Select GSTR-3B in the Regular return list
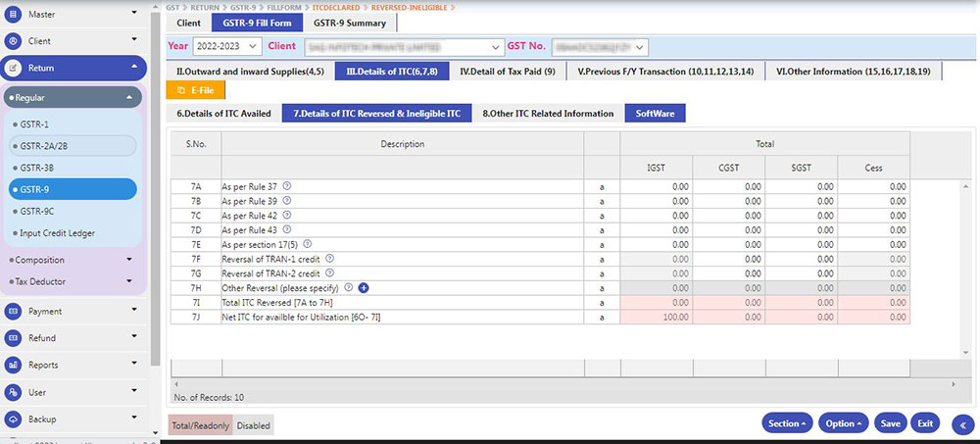The image size is (980, 444). click(x=39, y=168)
